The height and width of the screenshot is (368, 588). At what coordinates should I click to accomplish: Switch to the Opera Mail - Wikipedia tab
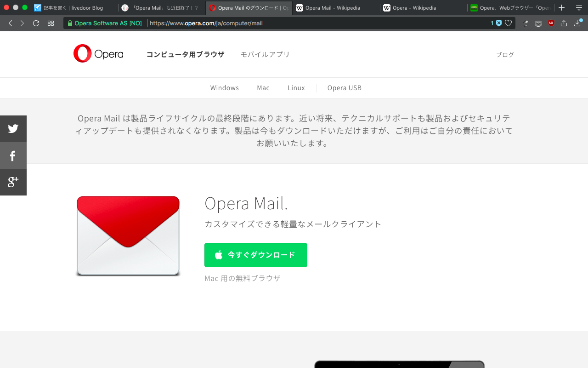335,8
